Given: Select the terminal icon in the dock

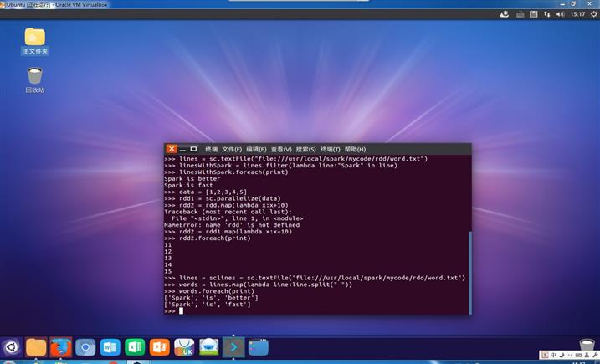Looking at the screenshot, I should point(233,347).
